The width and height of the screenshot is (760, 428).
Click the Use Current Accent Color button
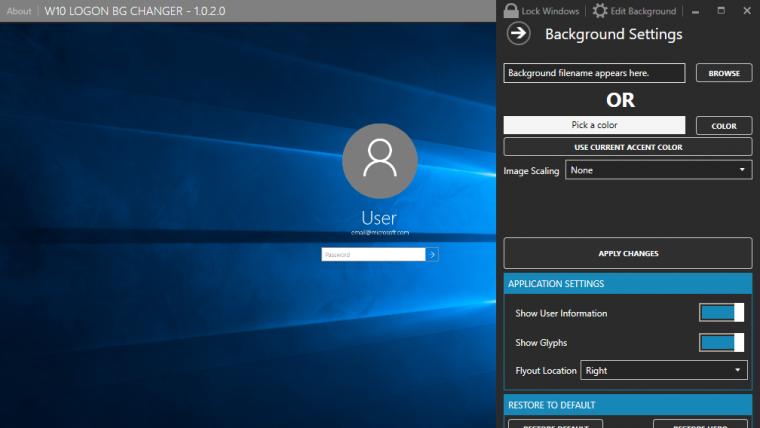coord(628,147)
